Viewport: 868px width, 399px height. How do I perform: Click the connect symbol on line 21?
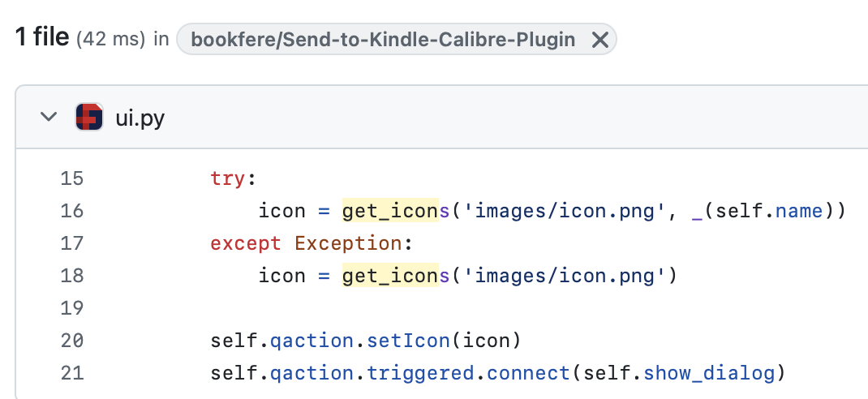point(529,373)
